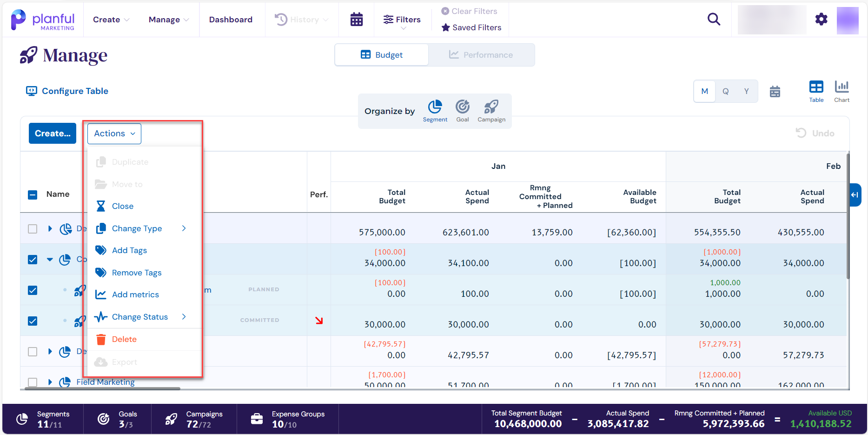This screenshot has width=868, height=435.
Task: Switch to the Performance tab
Action: click(481, 55)
